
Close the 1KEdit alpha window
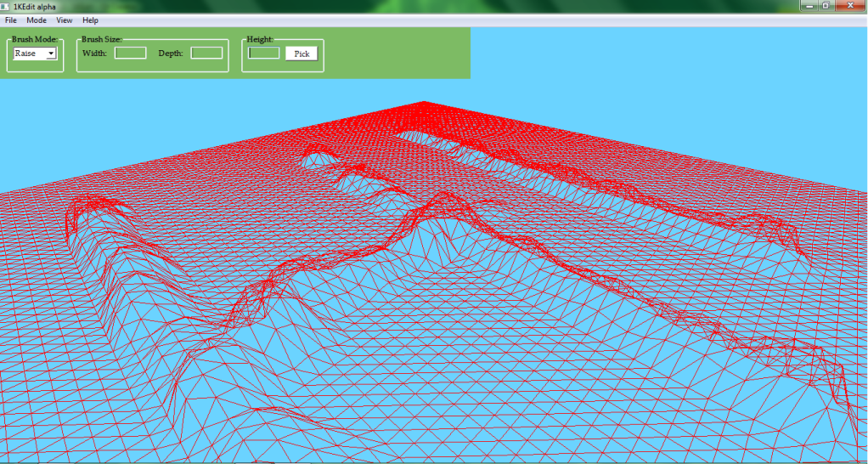pyautogui.click(x=849, y=5)
